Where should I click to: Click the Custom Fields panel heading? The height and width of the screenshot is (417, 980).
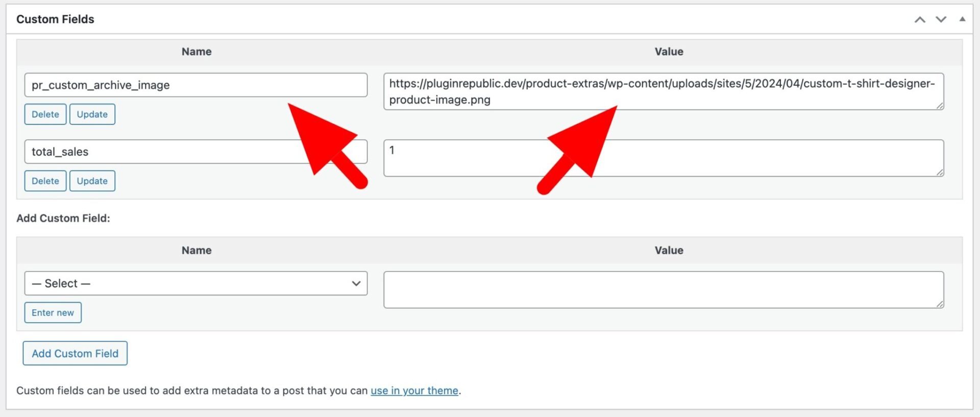coord(55,19)
